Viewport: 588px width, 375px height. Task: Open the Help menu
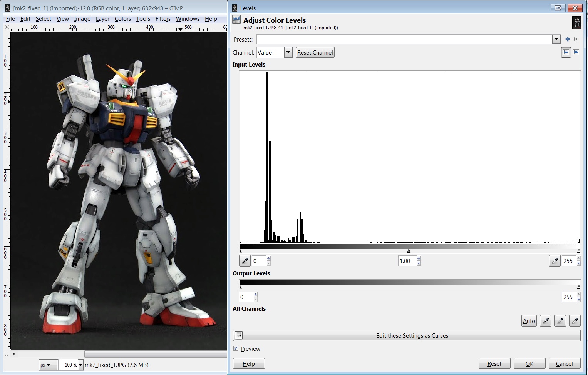tap(211, 19)
